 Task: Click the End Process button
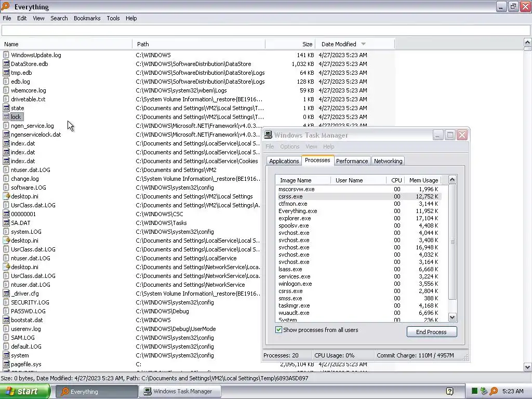tap(432, 332)
